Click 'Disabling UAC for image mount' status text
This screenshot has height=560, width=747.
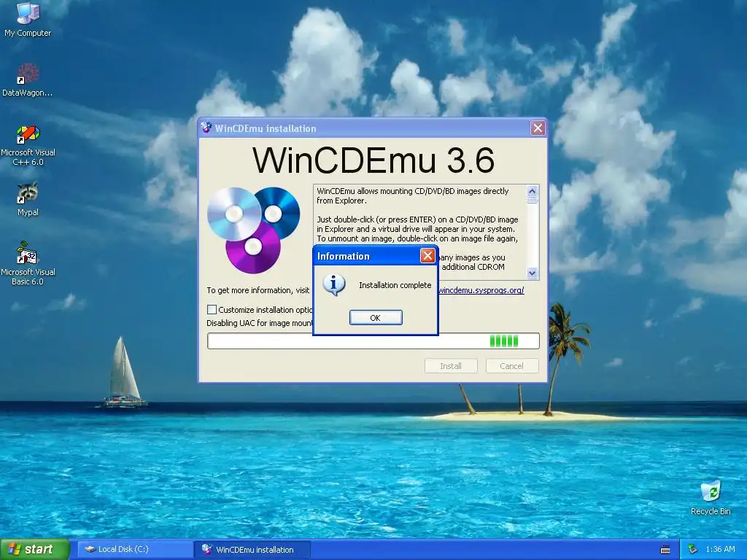[x=260, y=323]
